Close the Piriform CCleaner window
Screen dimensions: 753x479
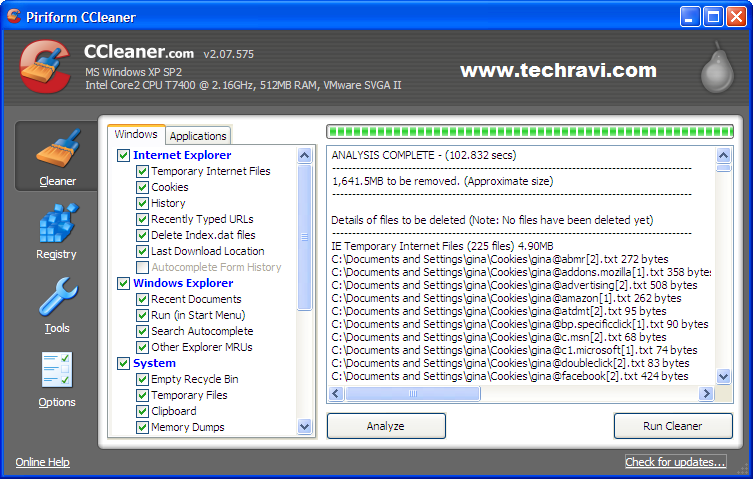pos(736,17)
